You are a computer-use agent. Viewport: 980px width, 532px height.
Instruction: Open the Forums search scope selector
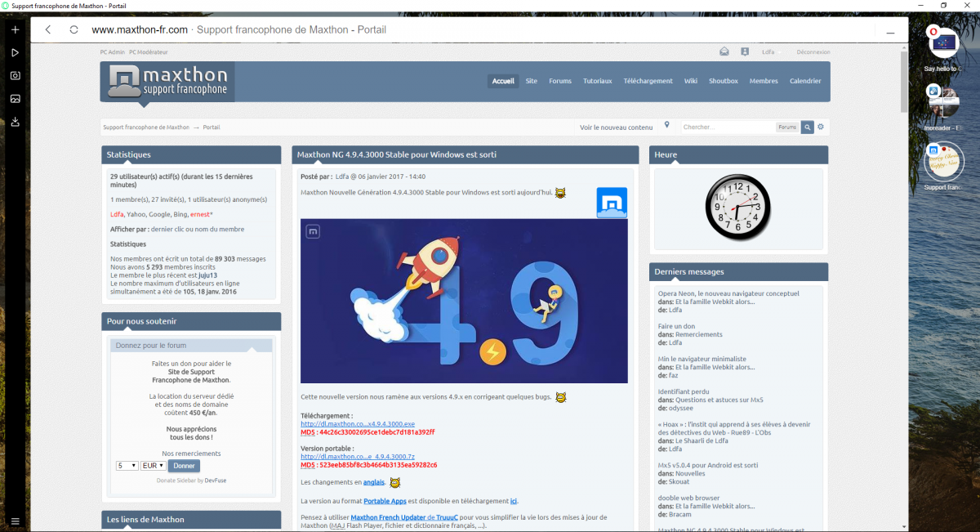coord(787,127)
